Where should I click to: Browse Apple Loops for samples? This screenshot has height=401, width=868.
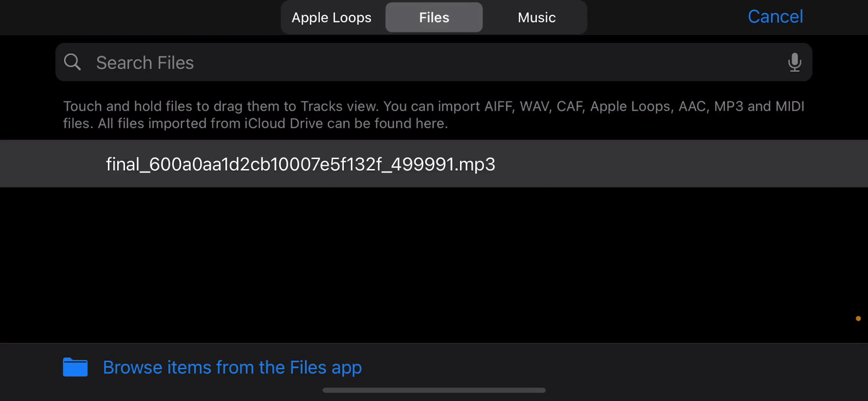[331, 17]
